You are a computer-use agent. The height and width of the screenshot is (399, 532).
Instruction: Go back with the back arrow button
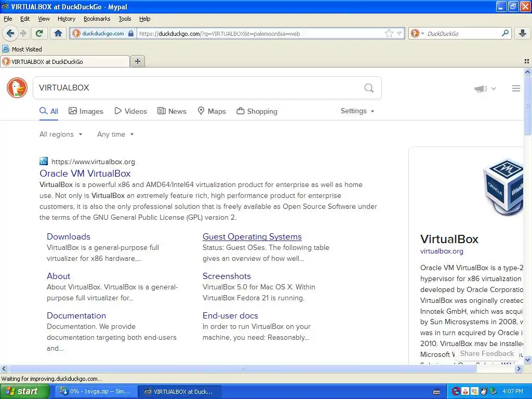coord(10,33)
